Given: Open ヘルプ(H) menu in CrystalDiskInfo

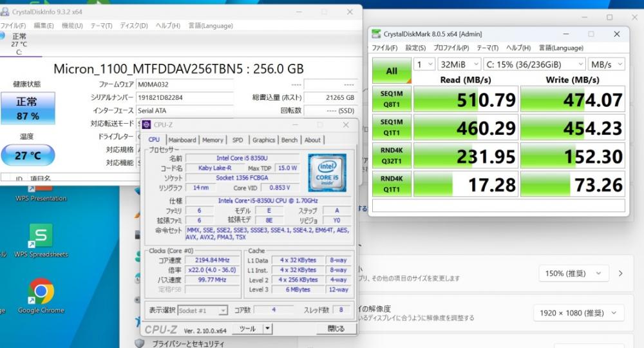Looking at the screenshot, I should (168, 26).
